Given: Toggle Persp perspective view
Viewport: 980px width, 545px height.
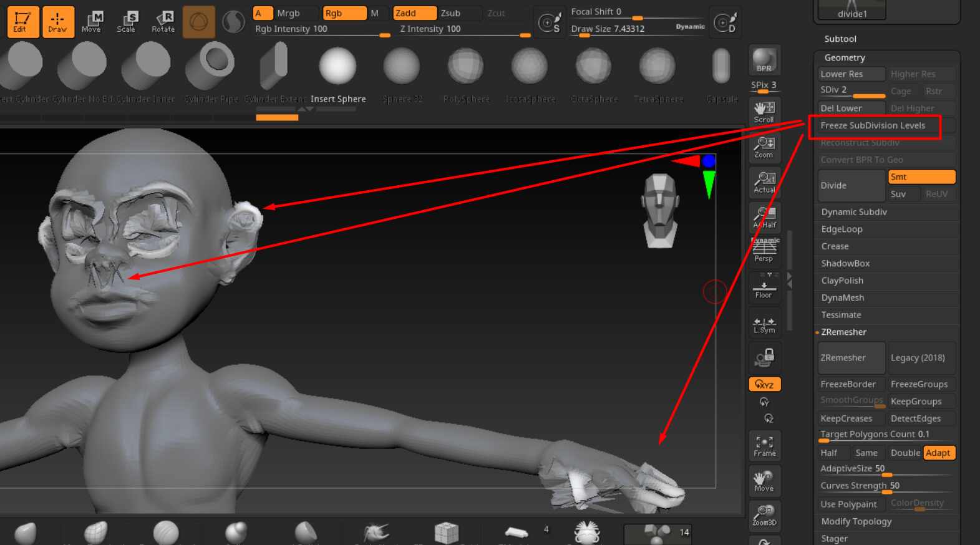Looking at the screenshot, I should [x=764, y=250].
